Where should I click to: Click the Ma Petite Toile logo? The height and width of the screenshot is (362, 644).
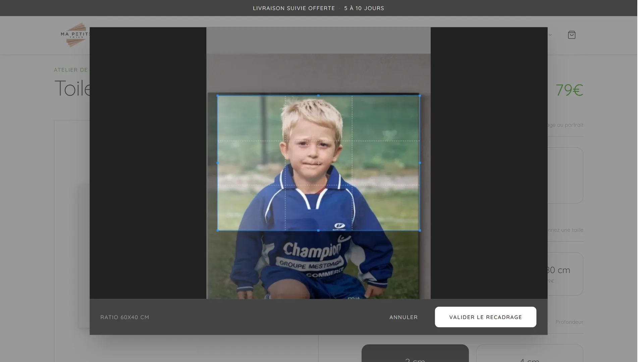pos(75,35)
